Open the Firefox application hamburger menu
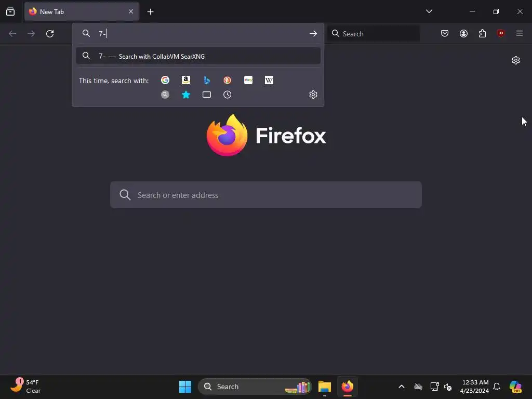 520,33
